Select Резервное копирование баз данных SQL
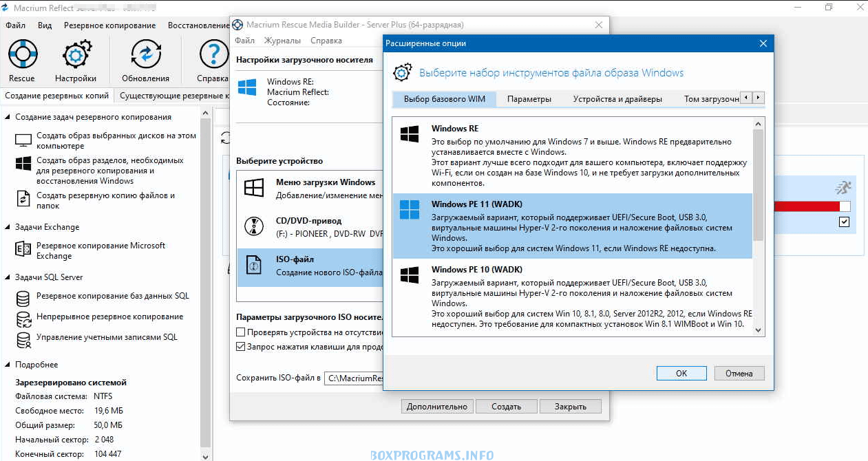The image size is (868, 461). (x=113, y=296)
